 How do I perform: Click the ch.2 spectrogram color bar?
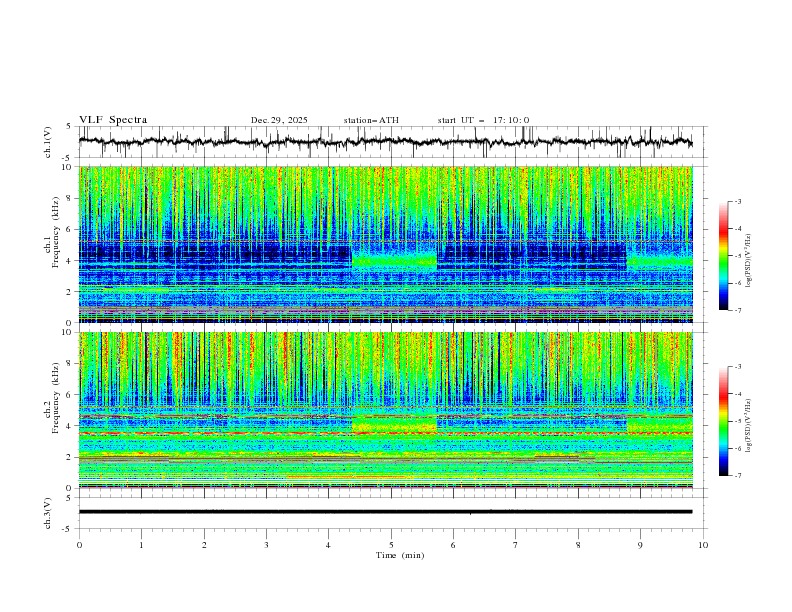click(723, 421)
